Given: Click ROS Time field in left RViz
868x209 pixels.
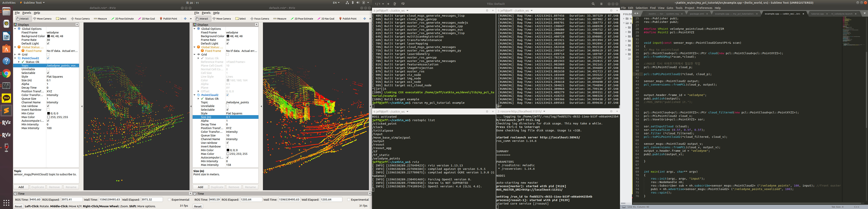Looking at the screenshot, I should 35,200.
